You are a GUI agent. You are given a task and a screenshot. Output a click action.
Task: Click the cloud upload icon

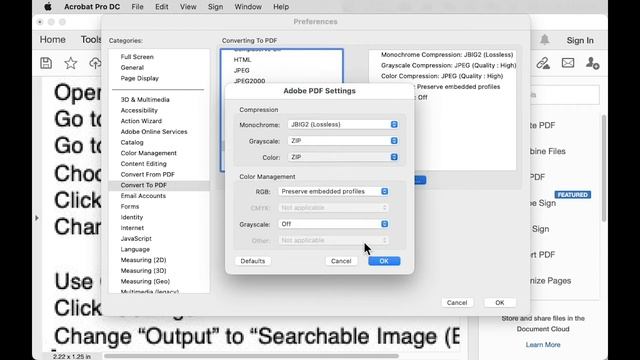coord(96,63)
